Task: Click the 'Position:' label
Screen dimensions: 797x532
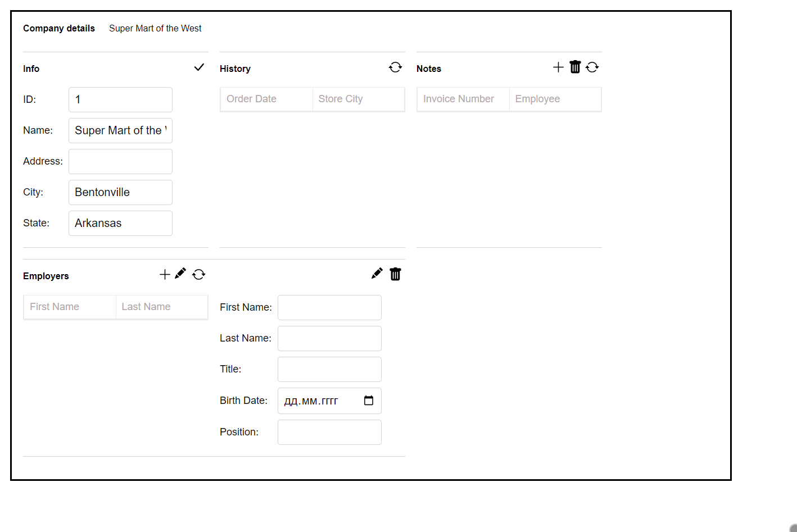Action: (239, 432)
